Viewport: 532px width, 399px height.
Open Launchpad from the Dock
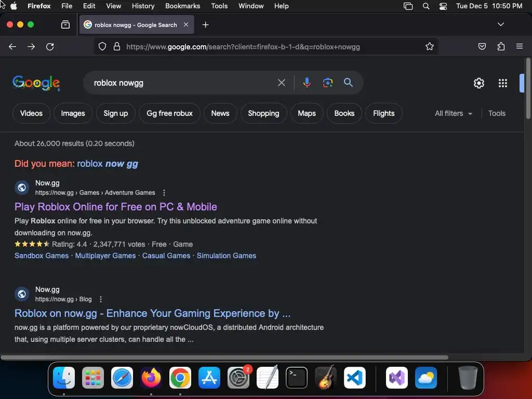(93, 378)
